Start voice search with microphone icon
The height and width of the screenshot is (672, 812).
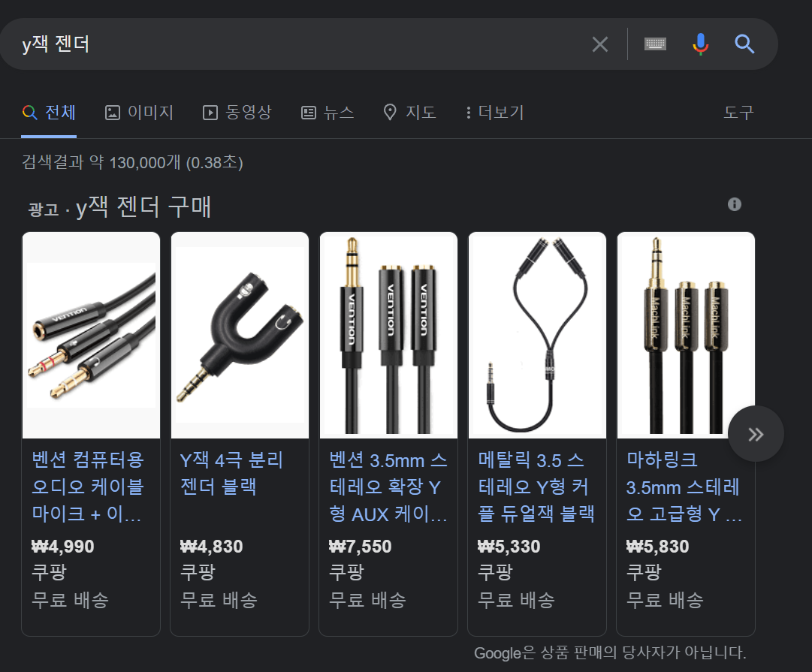(x=700, y=44)
